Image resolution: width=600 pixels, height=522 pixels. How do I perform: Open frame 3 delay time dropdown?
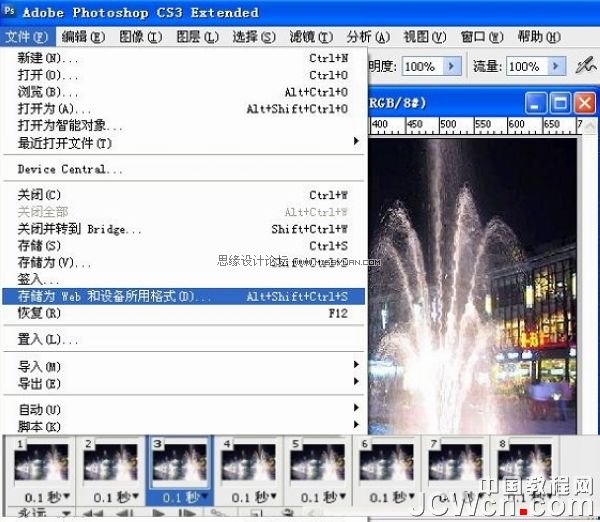point(203,497)
